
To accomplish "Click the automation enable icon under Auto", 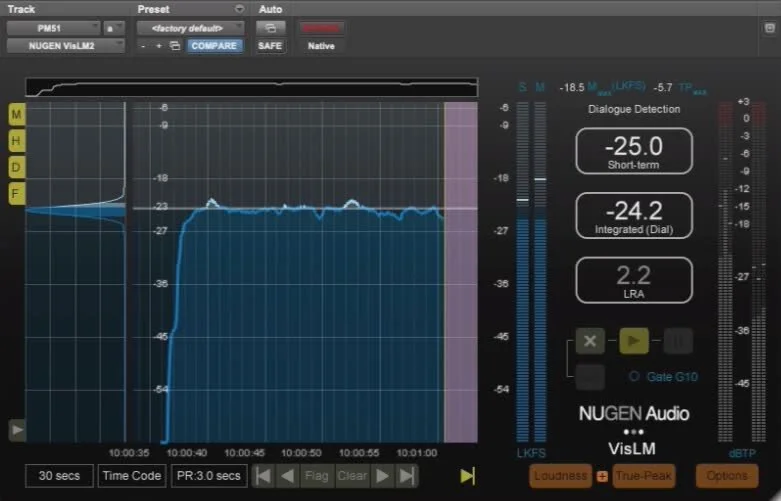I will click(x=270, y=28).
